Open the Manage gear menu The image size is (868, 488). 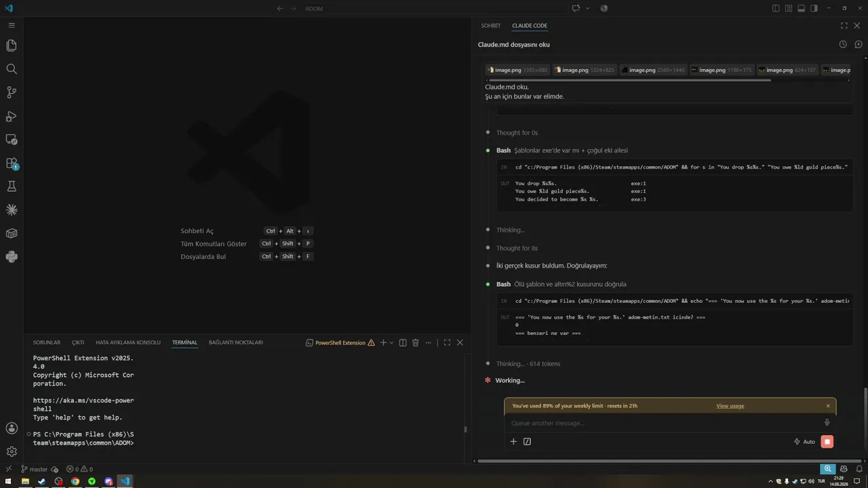click(x=12, y=451)
